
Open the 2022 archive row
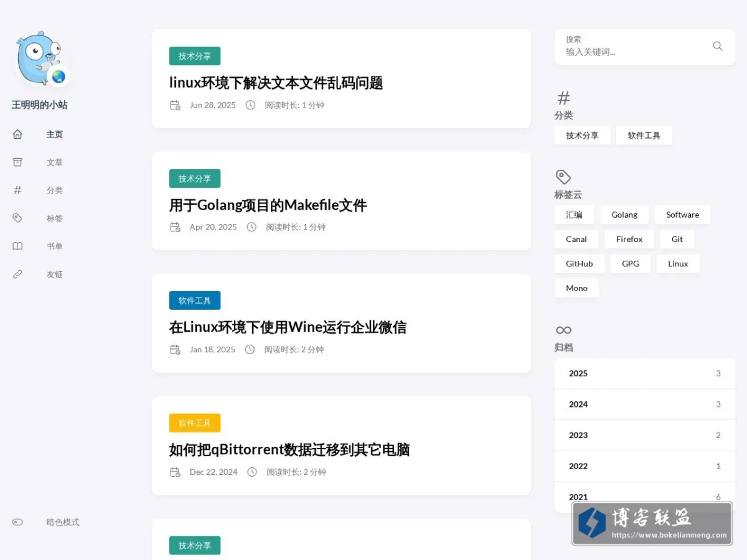tap(645, 467)
